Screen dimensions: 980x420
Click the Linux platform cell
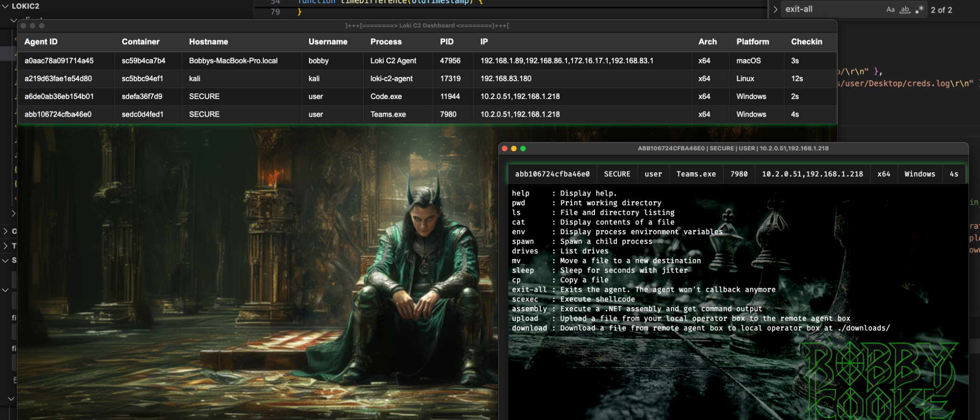(x=745, y=78)
